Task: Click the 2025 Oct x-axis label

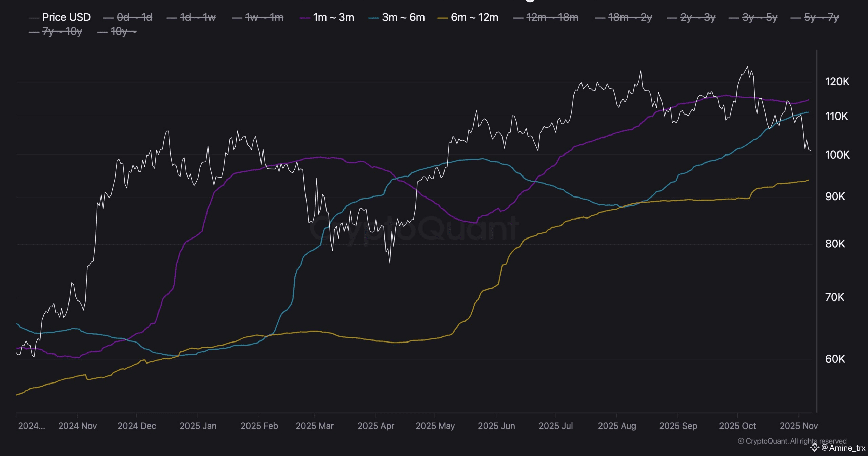Action: click(737, 426)
